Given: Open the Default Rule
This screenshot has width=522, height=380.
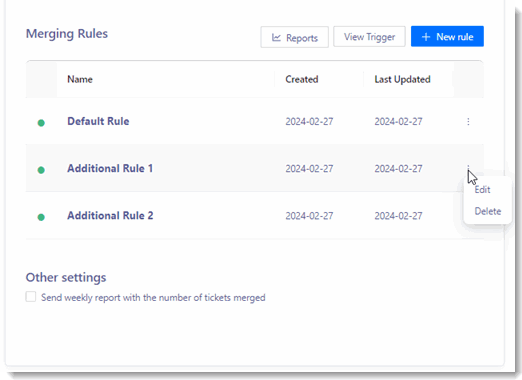Looking at the screenshot, I should (x=98, y=121).
